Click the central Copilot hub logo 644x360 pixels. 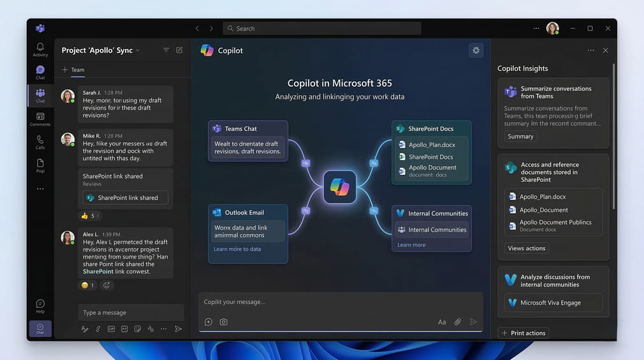coord(340,187)
